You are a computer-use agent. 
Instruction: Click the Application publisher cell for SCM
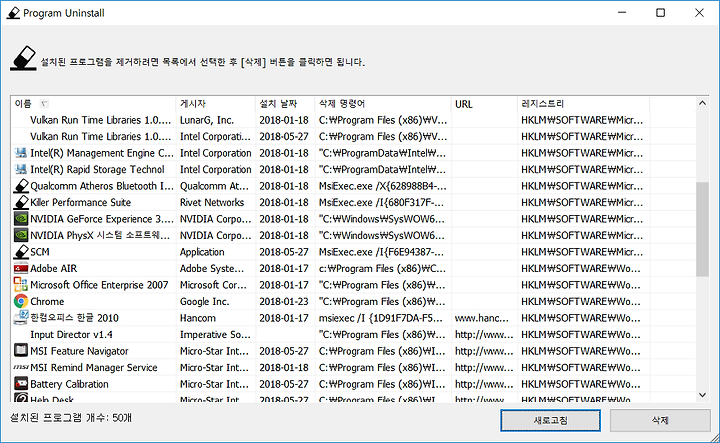coord(202,252)
